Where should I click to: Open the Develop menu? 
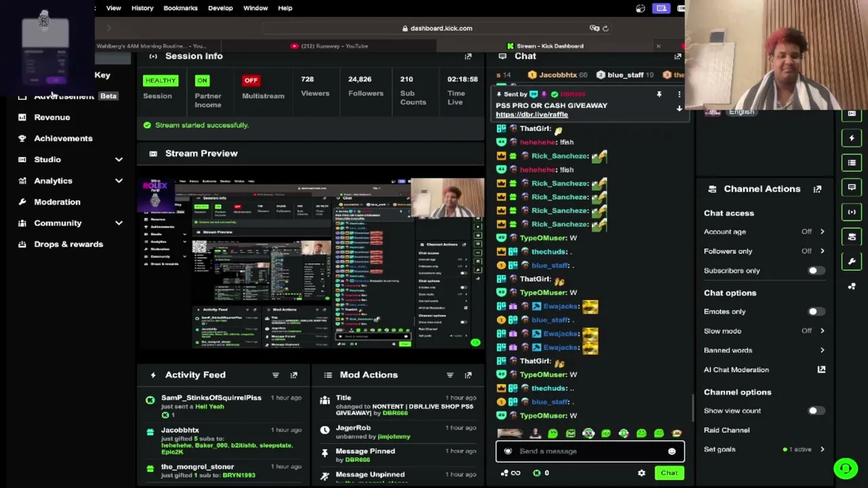coord(220,8)
